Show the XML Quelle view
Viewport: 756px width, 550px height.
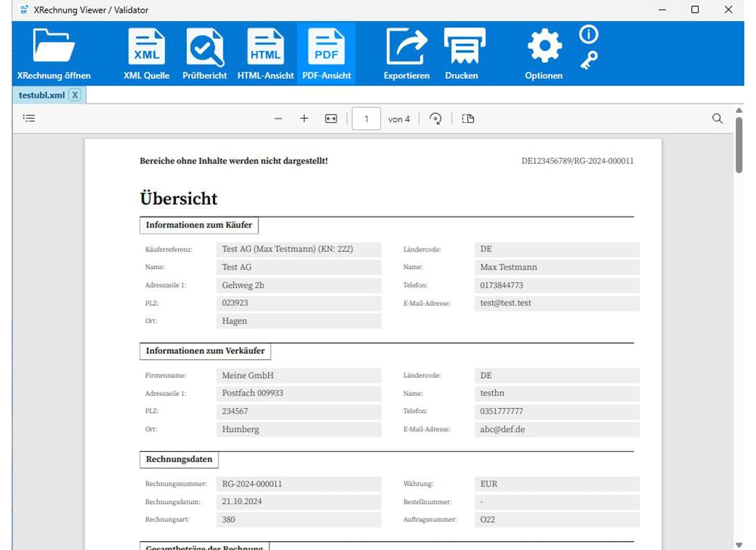point(146,54)
